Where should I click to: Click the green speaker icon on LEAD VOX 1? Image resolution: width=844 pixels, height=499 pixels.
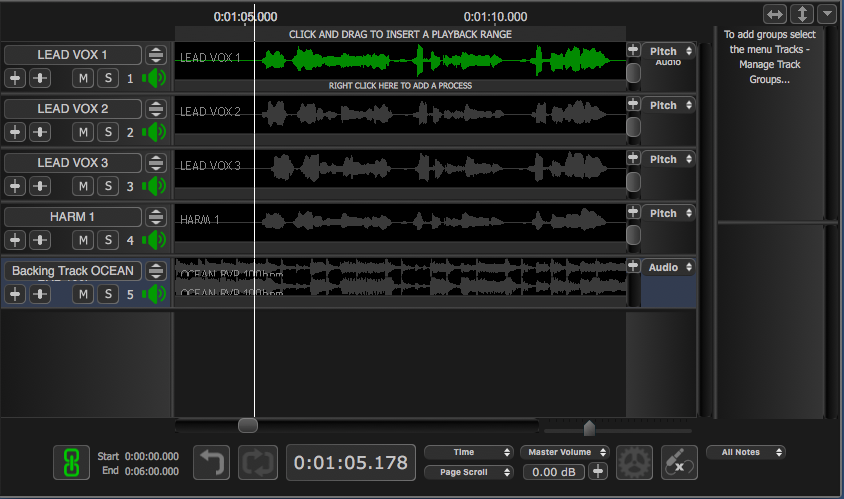click(154, 79)
